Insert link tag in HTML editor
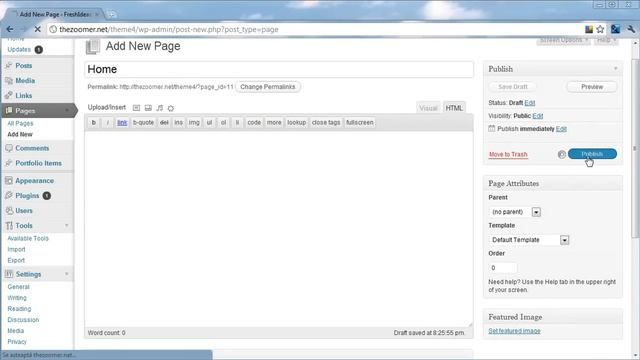The image size is (640, 360). 122,122
